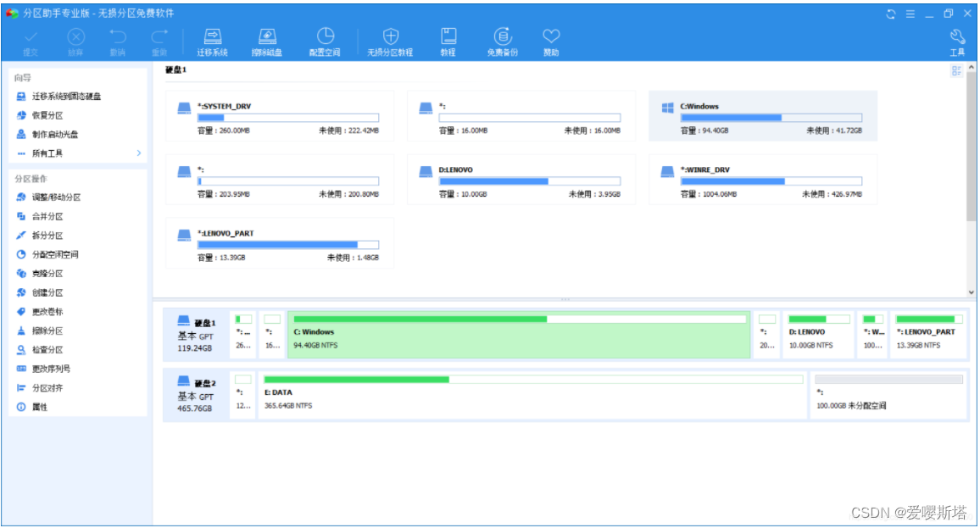Launch the 免费备份 free backup tool
The width and height of the screenshot is (980, 528).
pyautogui.click(x=503, y=42)
